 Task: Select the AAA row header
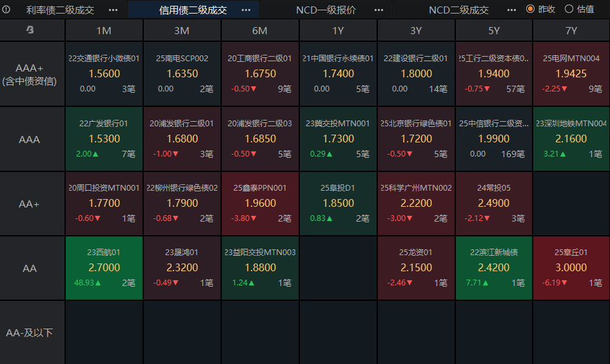click(x=32, y=139)
